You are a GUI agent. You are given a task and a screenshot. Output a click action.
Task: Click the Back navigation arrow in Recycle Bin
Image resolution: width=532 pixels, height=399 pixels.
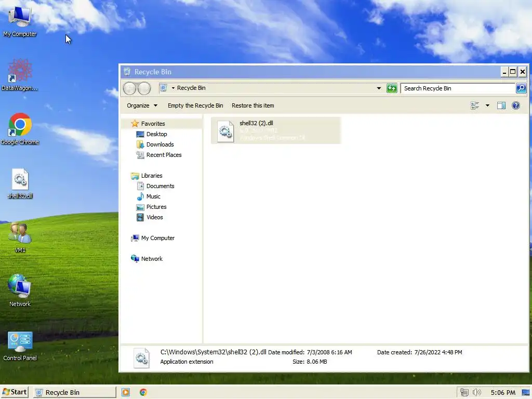coord(129,88)
